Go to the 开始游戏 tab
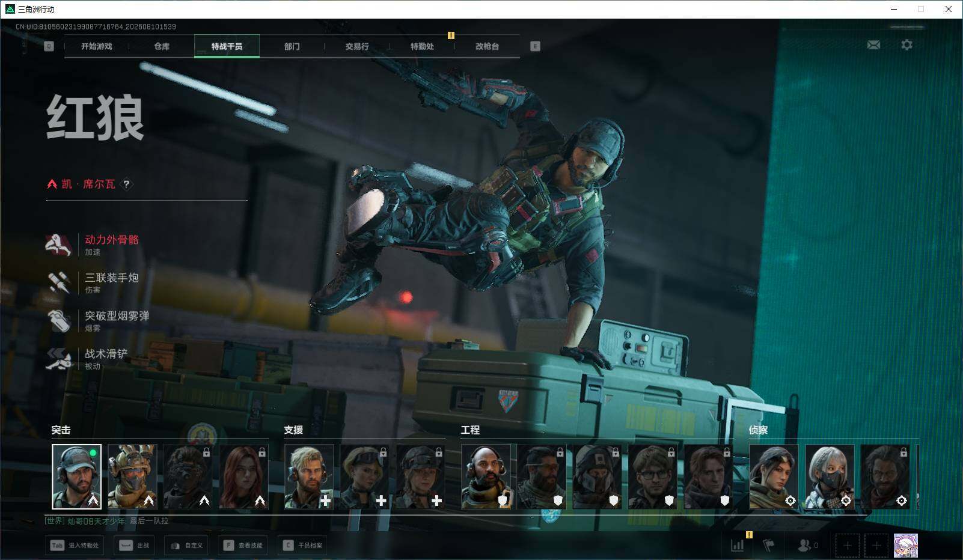The image size is (963, 560). pyautogui.click(x=97, y=46)
